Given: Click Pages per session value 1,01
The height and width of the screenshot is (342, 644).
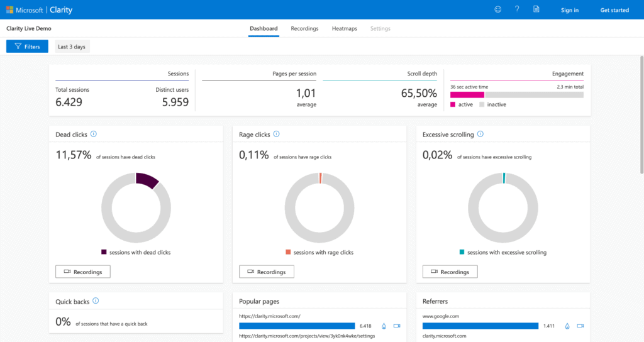Looking at the screenshot, I should (x=306, y=93).
